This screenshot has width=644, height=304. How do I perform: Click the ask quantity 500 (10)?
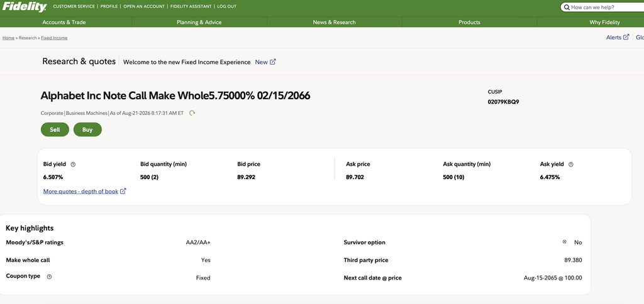454,177
